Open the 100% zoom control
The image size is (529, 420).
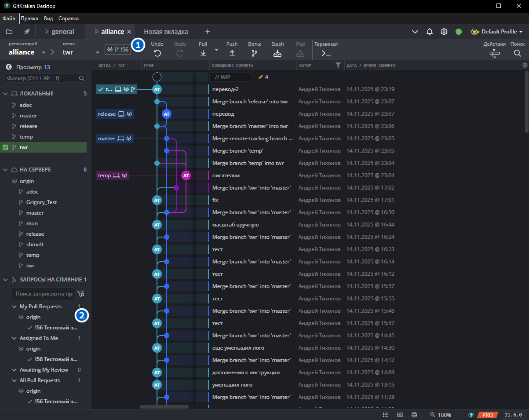point(441,414)
